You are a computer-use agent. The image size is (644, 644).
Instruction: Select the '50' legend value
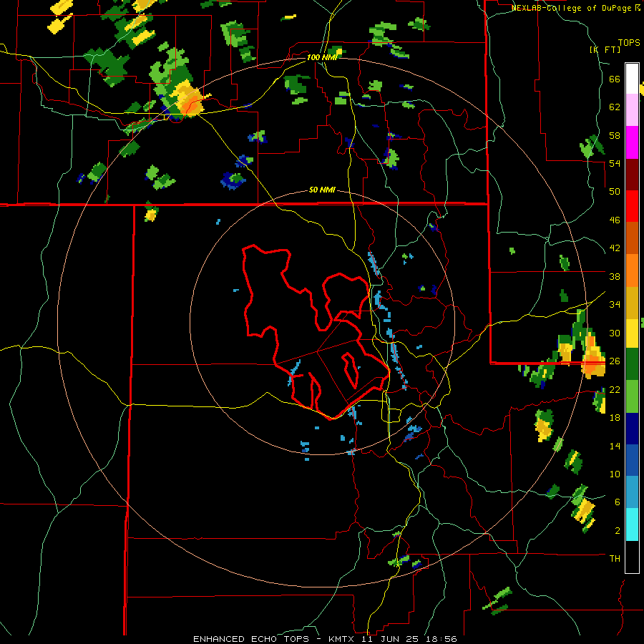click(615, 192)
